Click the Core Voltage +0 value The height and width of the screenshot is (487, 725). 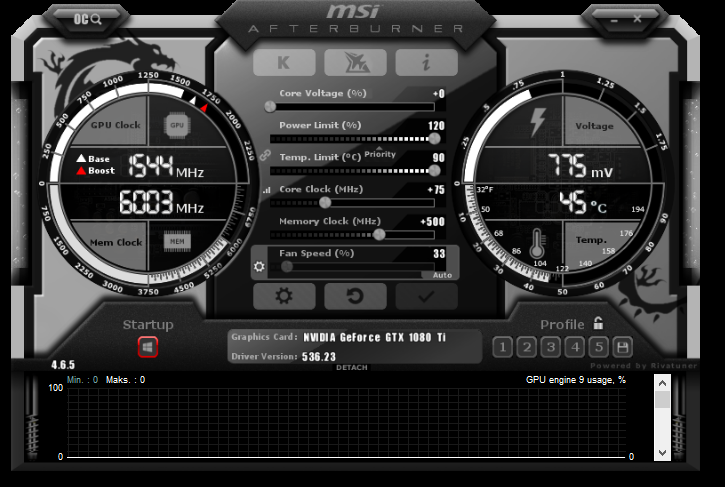pyautogui.click(x=438, y=94)
